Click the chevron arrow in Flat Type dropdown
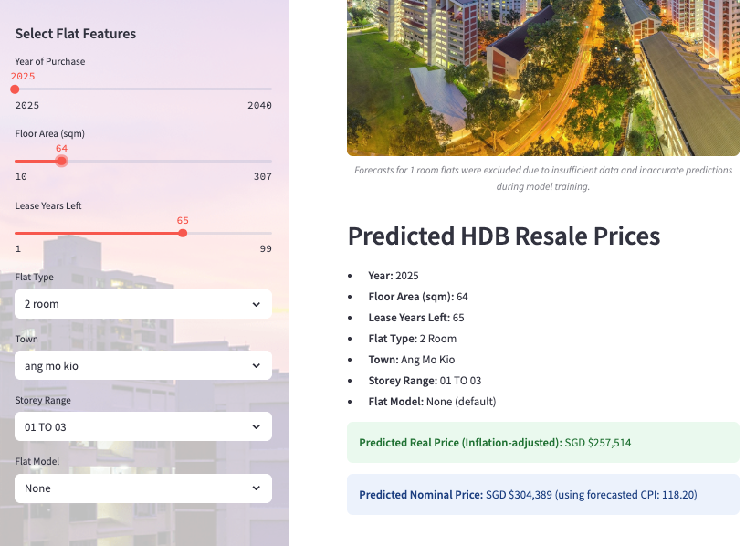 [256, 304]
